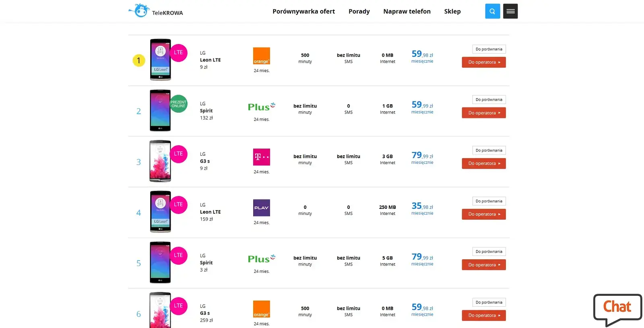Screen dimensions: 644x328
Task: Add the Play Leon LTE offer to comparison
Action: pos(489,201)
